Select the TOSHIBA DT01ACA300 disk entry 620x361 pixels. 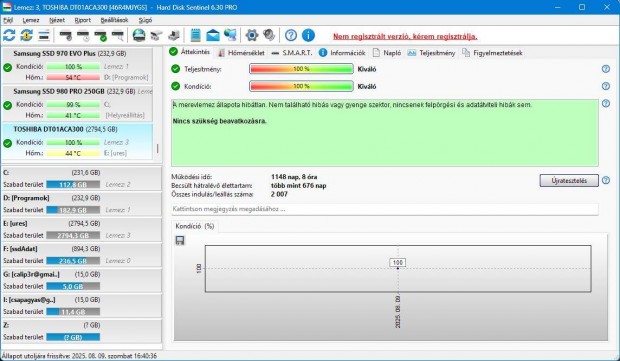click(77, 142)
